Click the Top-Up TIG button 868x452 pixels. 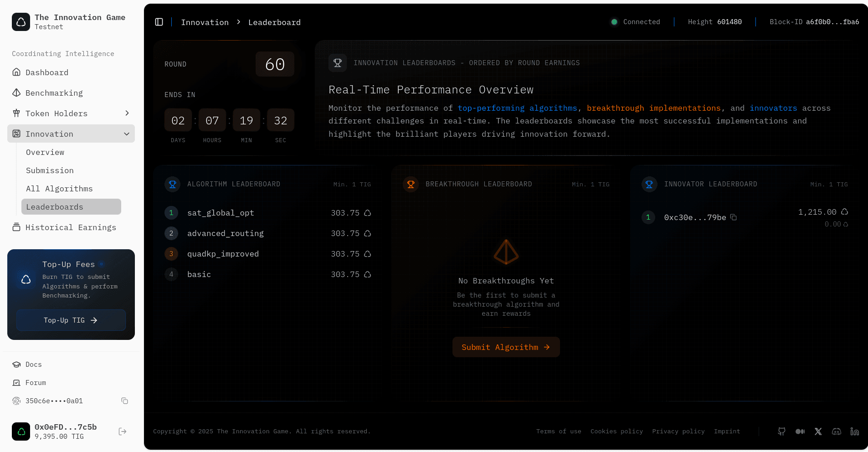(x=71, y=320)
